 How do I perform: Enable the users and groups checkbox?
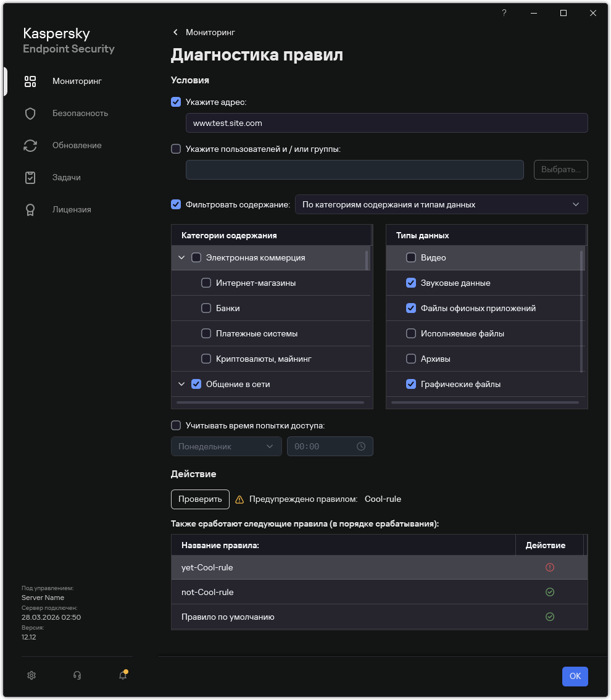(176, 149)
